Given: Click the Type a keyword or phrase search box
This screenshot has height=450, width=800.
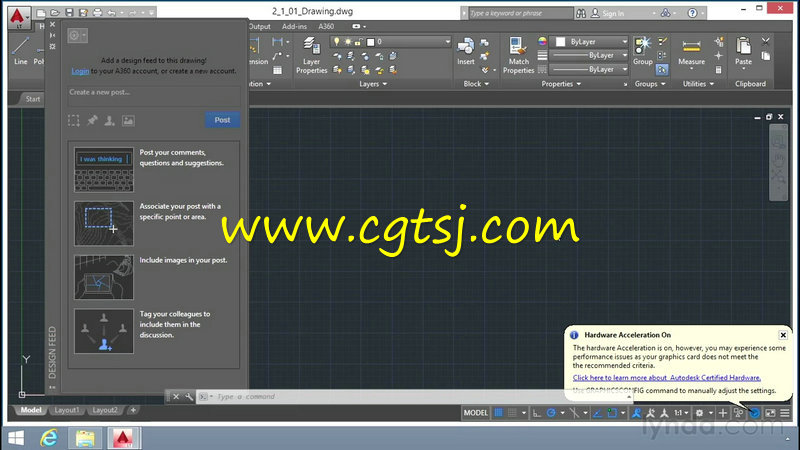Looking at the screenshot, I should 521,13.
